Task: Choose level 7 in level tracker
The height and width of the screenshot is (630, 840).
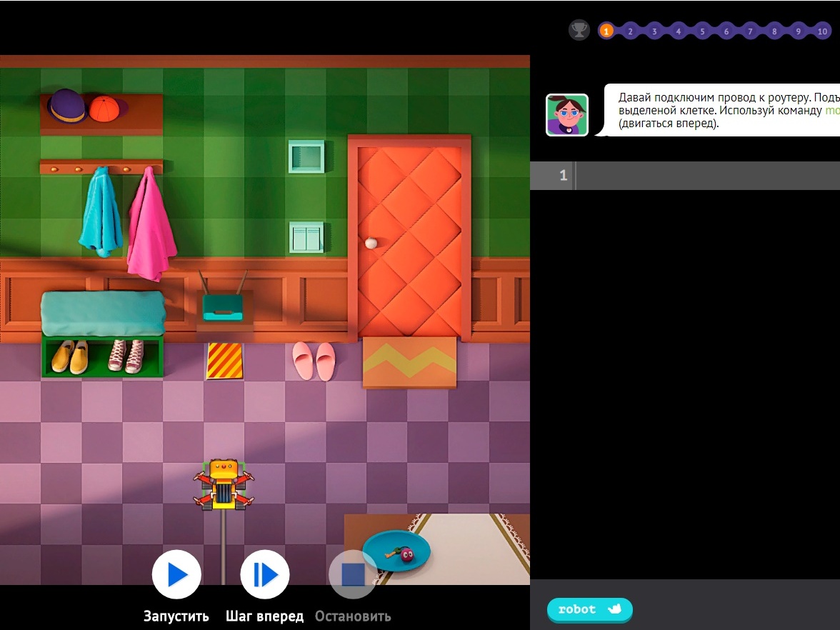Action: coord(750,31)
